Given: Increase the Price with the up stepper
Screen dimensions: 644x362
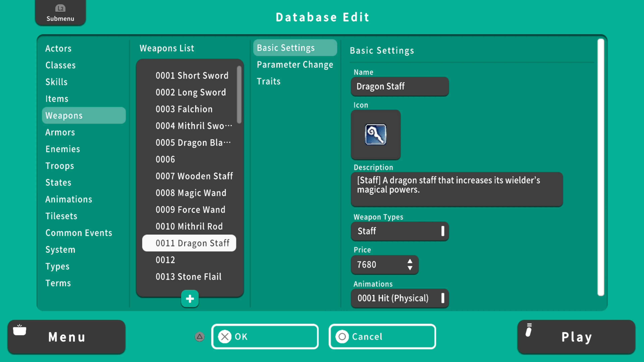Looking at the screenshot, I should (x=410, y=261).
